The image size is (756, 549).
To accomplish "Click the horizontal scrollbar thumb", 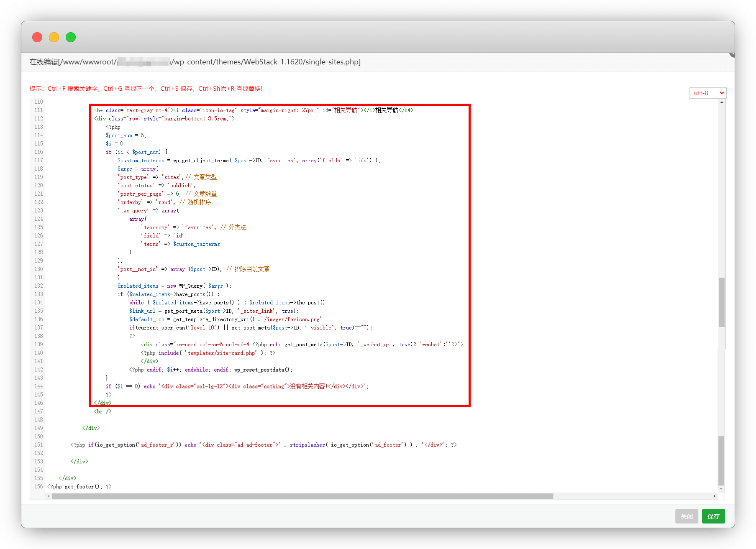I will [x=302, y=496].
